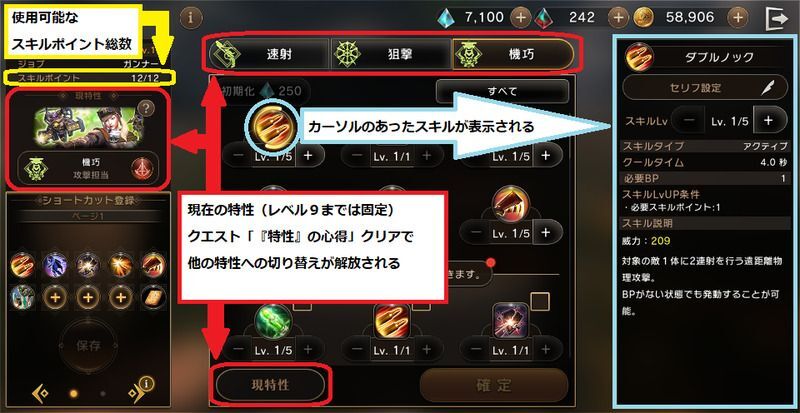Add gold coins with the plus icon
The width and height of the screenshot is (800, 413).
point(738,18)
